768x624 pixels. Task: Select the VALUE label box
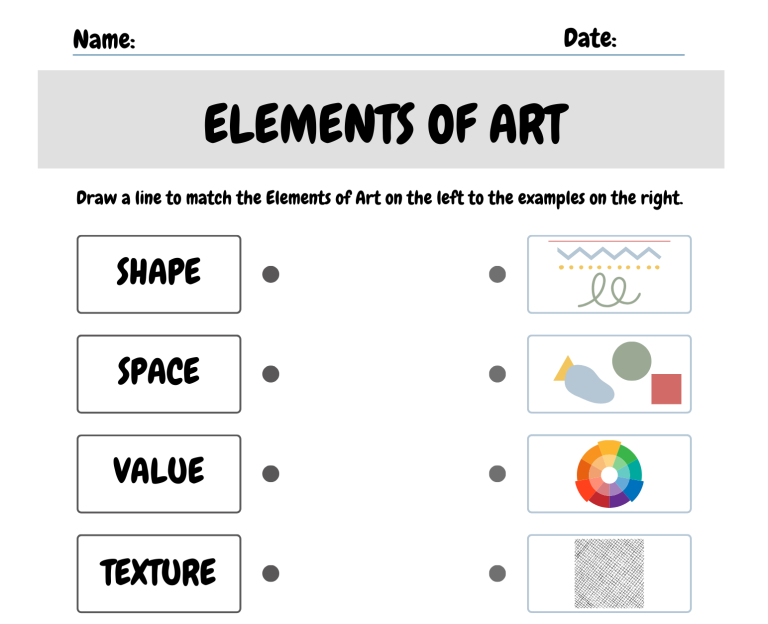pyautogui.click(x=159, y=474)
